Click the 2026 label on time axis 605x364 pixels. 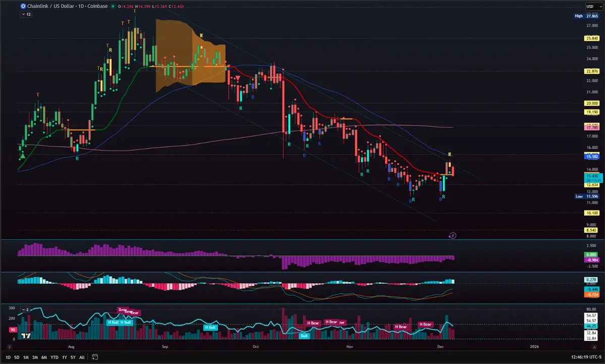[x=534, y=347]
